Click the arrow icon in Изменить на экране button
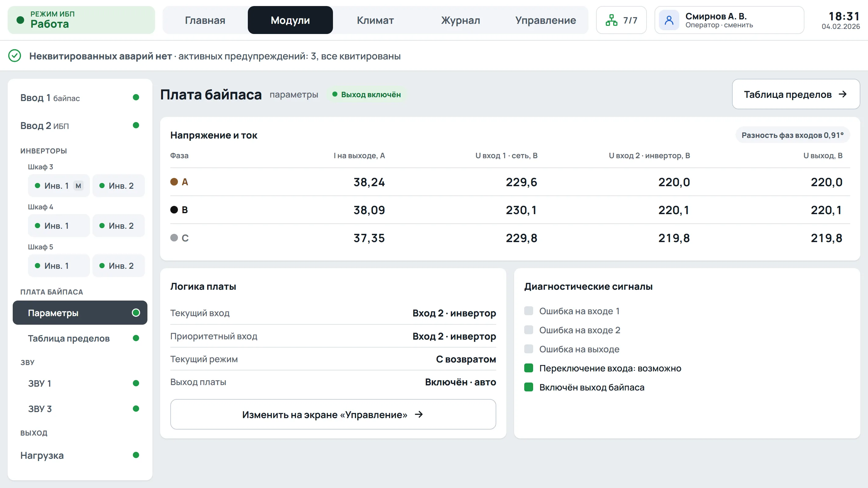 pyautogui.click(x=419, y=414)
